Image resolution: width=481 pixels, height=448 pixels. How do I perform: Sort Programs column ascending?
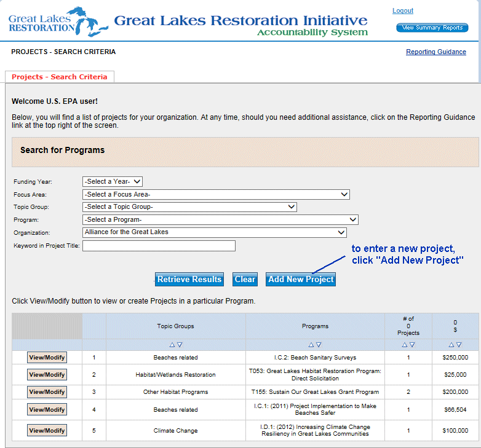click(311, 345)
